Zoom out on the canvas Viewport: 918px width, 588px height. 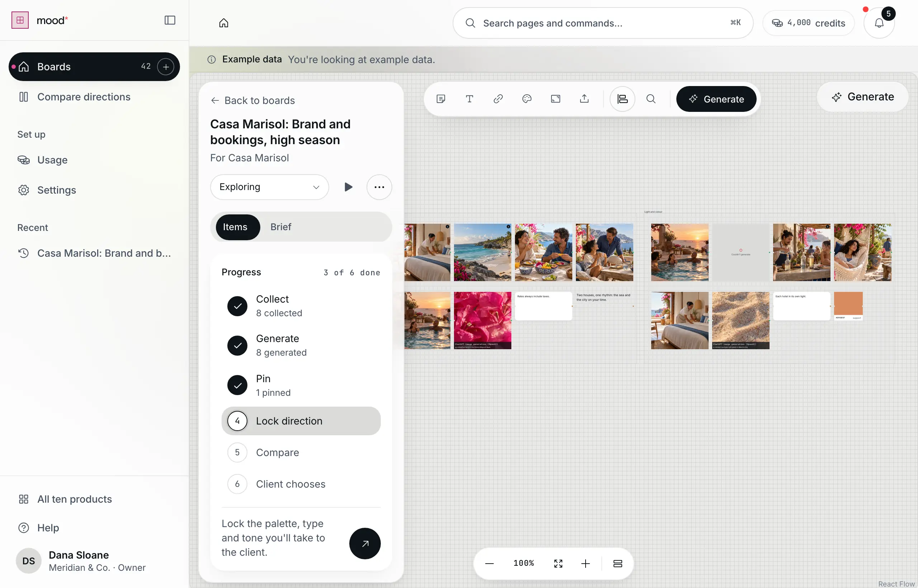point(489,563)
